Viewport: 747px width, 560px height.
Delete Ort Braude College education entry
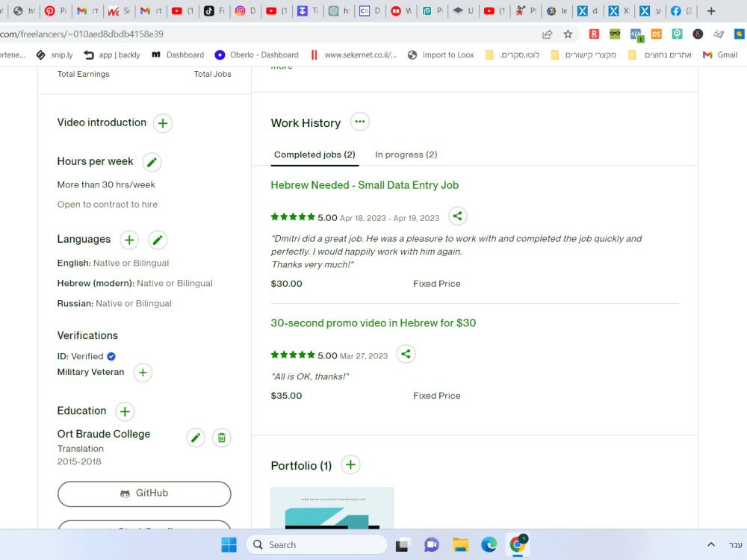[x=222, y=438]
